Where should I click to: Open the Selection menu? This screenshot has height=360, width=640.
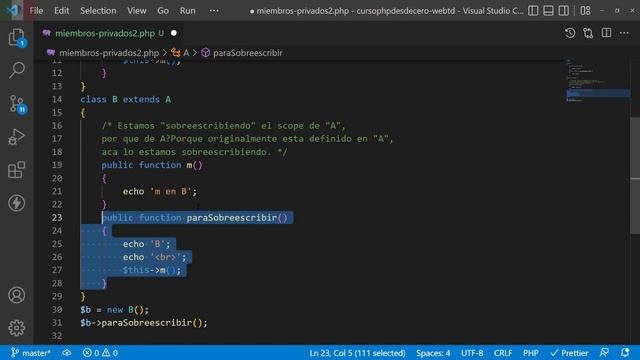click(98, 11)
